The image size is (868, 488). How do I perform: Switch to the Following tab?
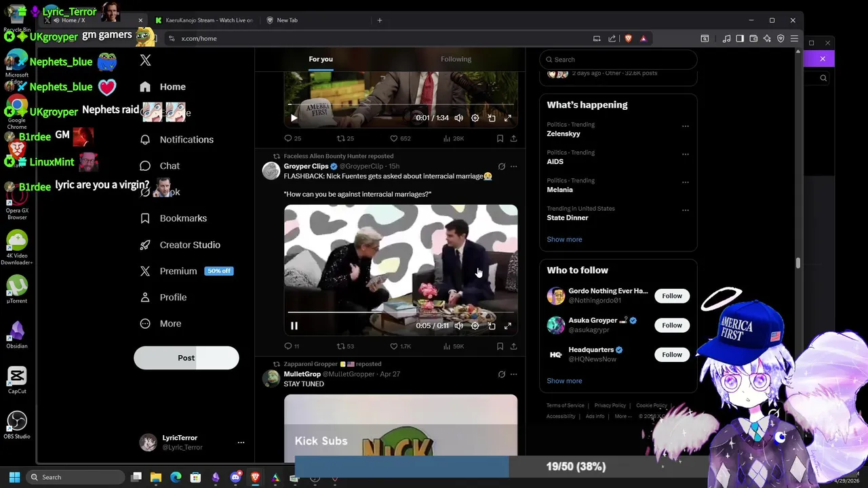(x=456, y=59)
